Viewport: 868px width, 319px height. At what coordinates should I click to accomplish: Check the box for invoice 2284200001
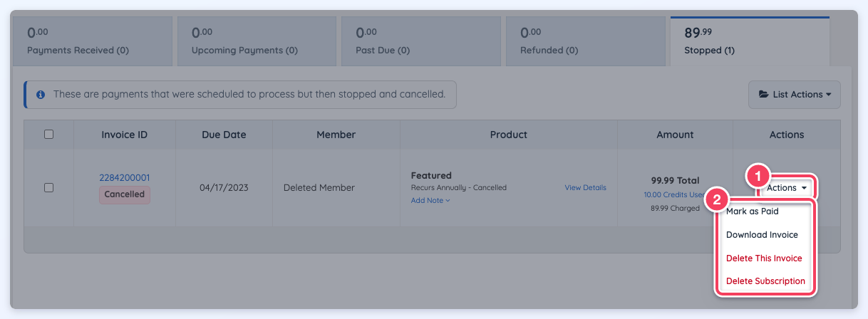[x=49, y=187]
